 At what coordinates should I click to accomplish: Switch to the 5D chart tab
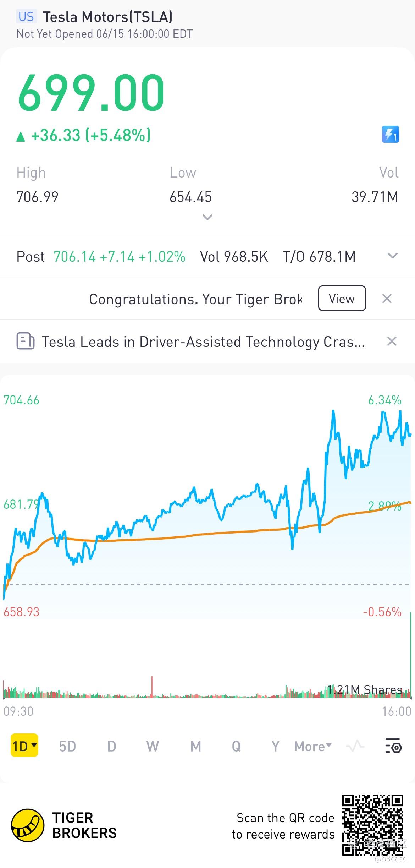click(67, 746)
